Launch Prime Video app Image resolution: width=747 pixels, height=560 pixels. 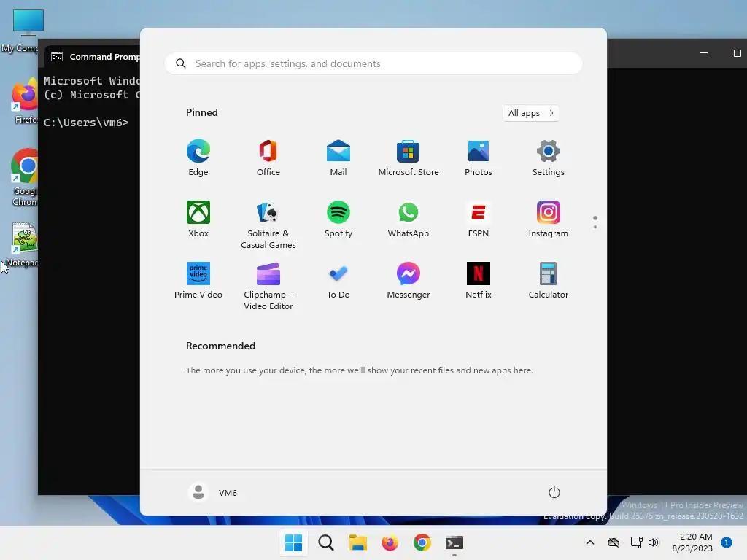click(198, 281)
